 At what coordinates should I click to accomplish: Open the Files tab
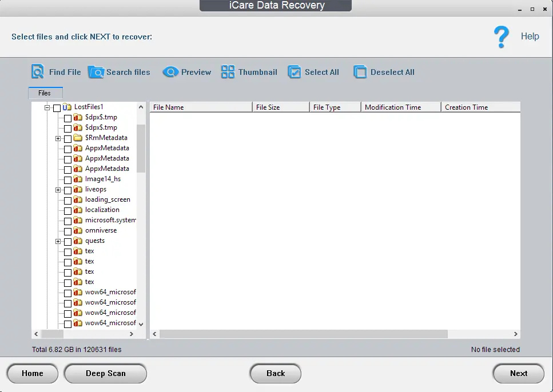tap(46, 93)
